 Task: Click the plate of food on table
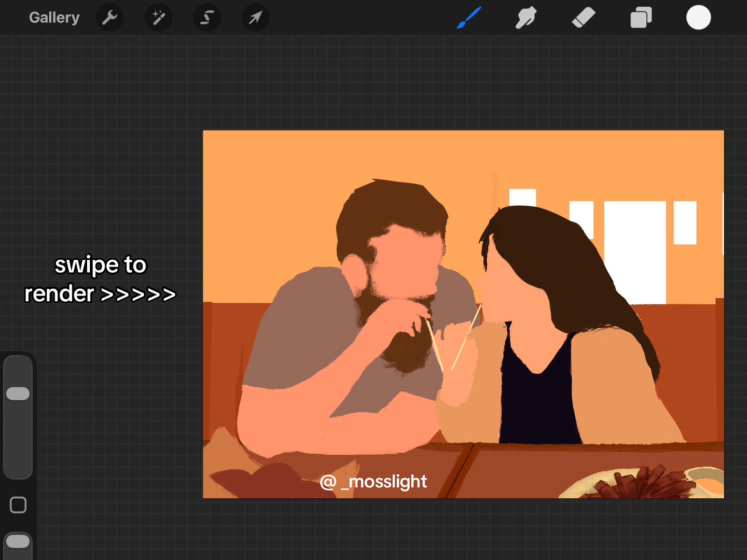pyautogui.click(x=643, y=483)
